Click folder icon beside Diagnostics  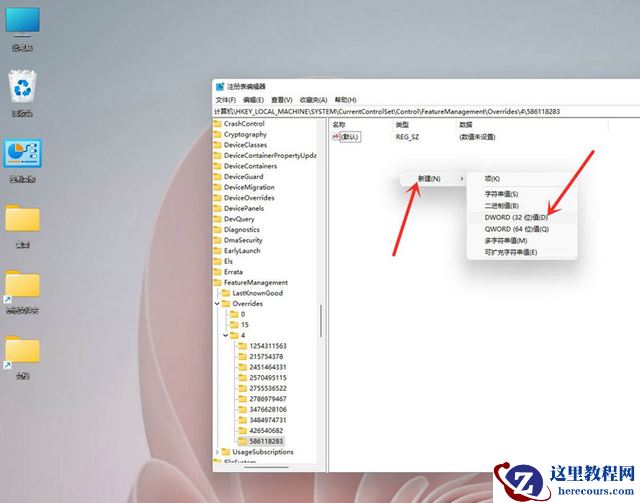pos(218,229)
